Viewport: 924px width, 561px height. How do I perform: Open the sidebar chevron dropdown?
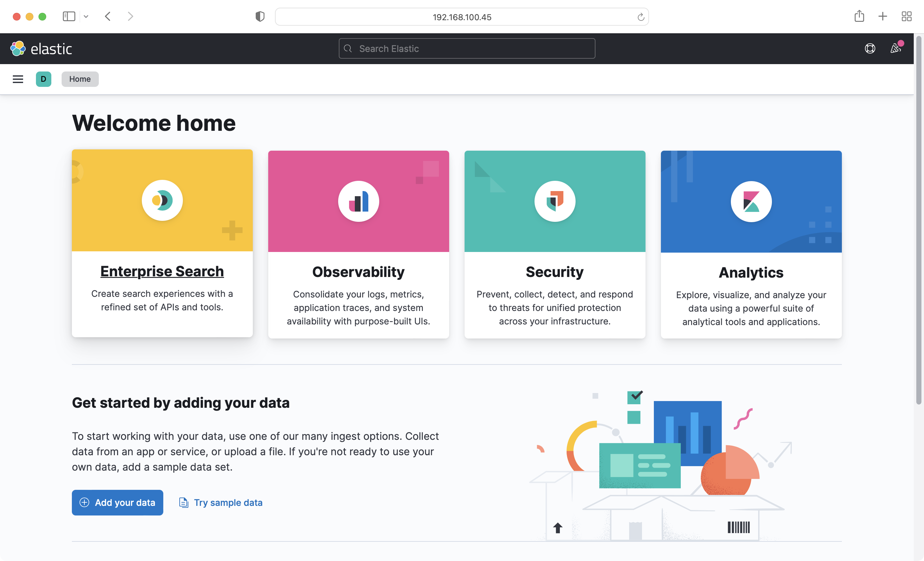(86, 16)
